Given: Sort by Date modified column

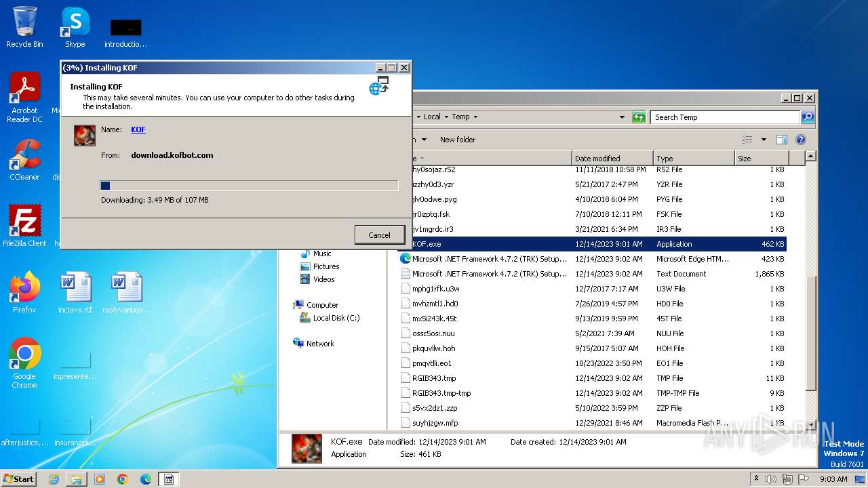Looking at the screenshot, I should [x=612, y=159].
